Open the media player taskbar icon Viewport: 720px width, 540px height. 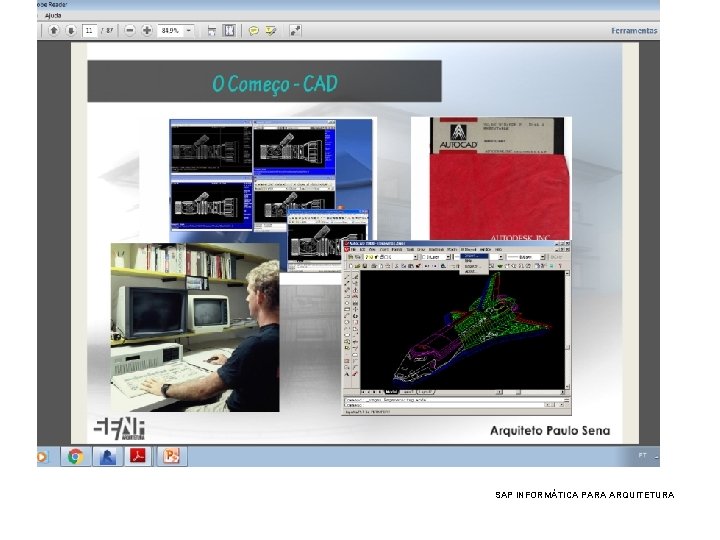pos(42,456)
